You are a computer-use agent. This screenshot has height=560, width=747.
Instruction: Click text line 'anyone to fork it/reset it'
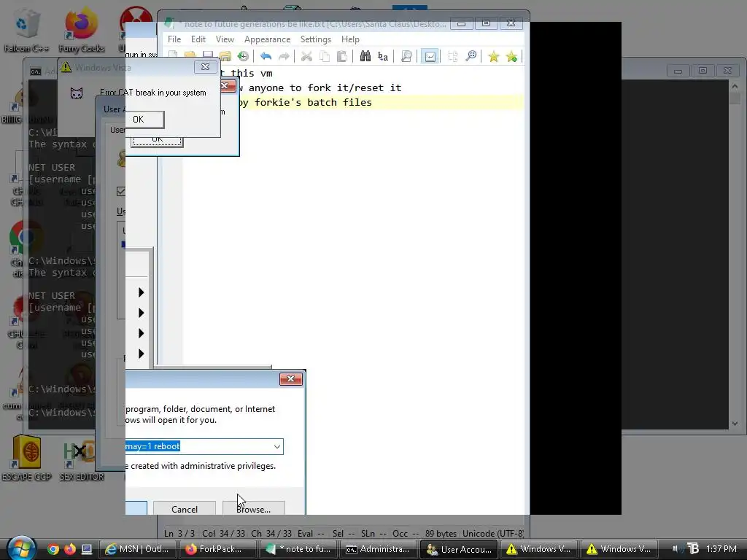point(325,87)
